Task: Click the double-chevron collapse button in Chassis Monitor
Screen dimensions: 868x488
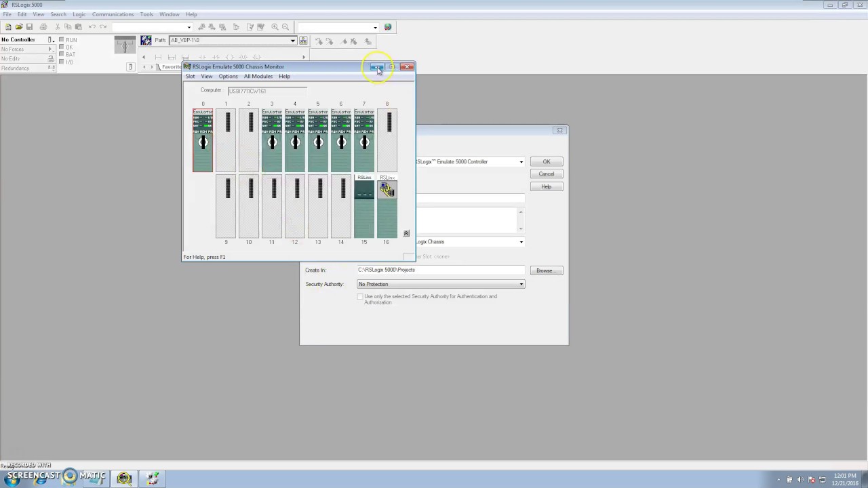Action: [406, 234]
